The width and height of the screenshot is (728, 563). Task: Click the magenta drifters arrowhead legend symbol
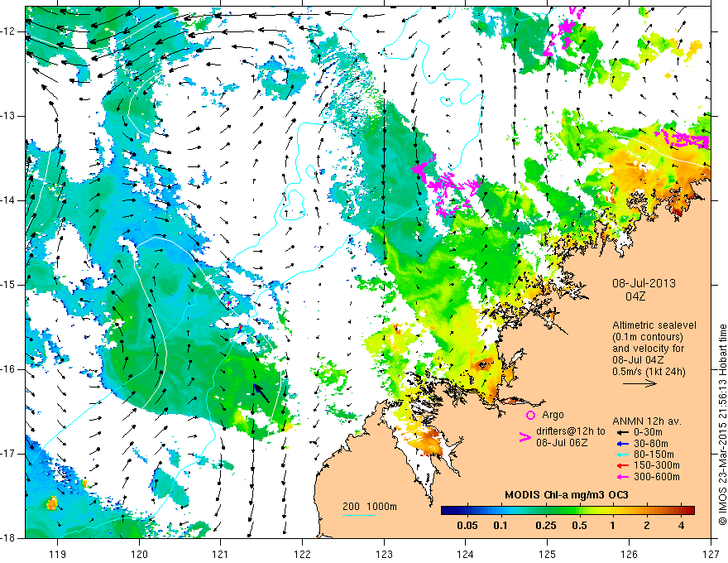coord(524,437)
